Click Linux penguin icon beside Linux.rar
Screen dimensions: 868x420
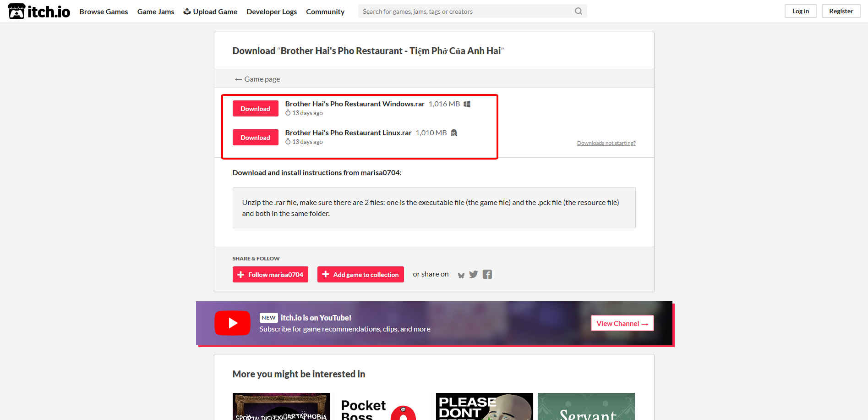[454, 133]
